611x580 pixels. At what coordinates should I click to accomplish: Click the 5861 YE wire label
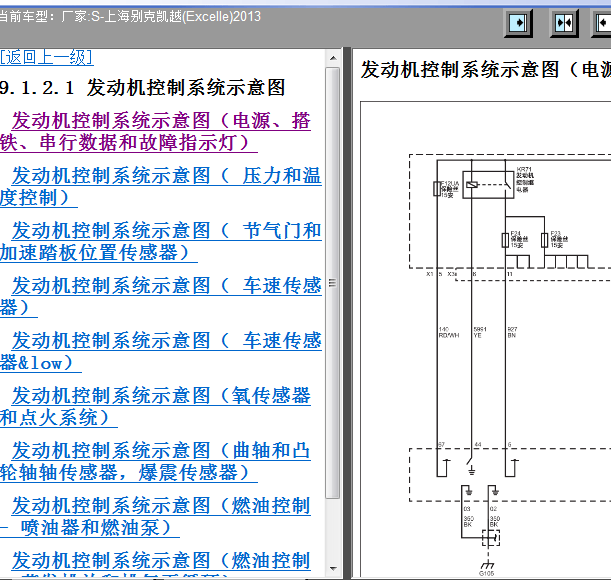480,332
